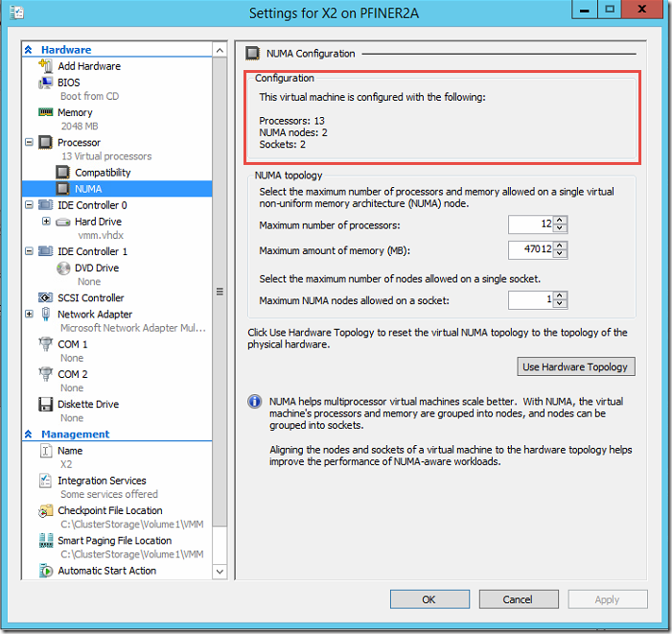672x634 pixels.
Task: Click the hardware list scroll down arrow
Action: 220,572
